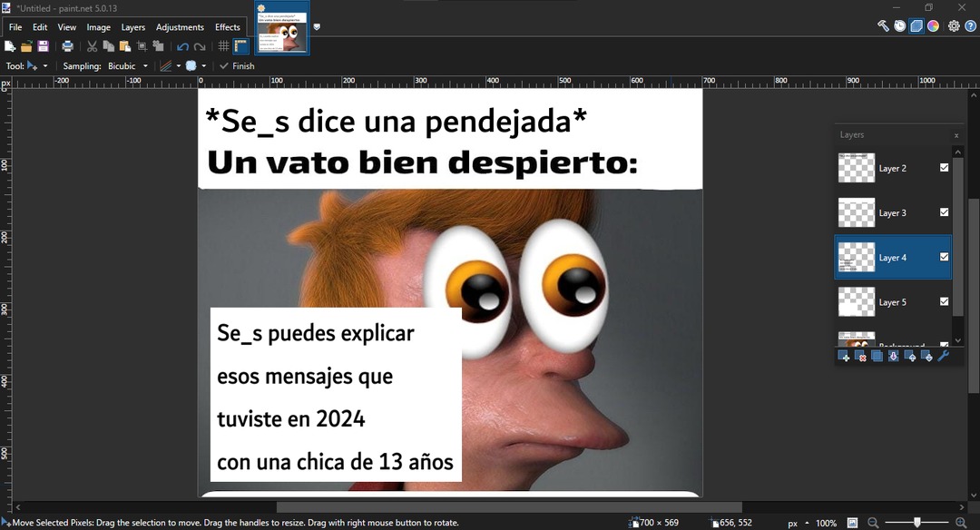
Task: Expand the image list dropdown arrow
Action: [x=317, y=27]
